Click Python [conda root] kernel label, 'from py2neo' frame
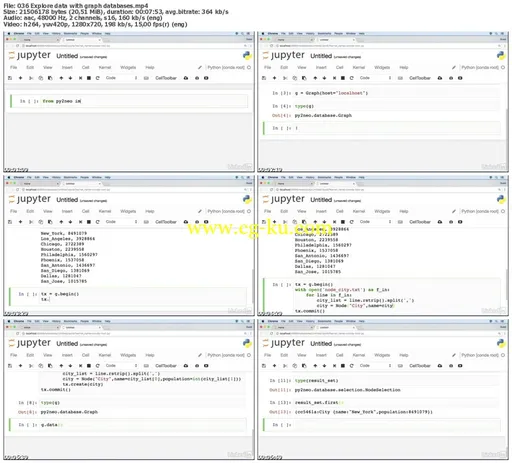512x463 pixels. coord(226,67)
